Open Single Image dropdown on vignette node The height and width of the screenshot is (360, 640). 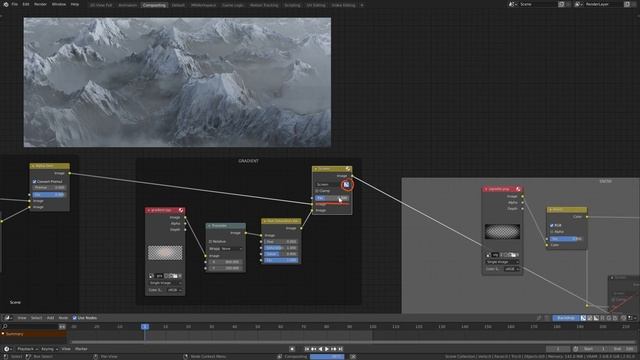click(502, 262)
